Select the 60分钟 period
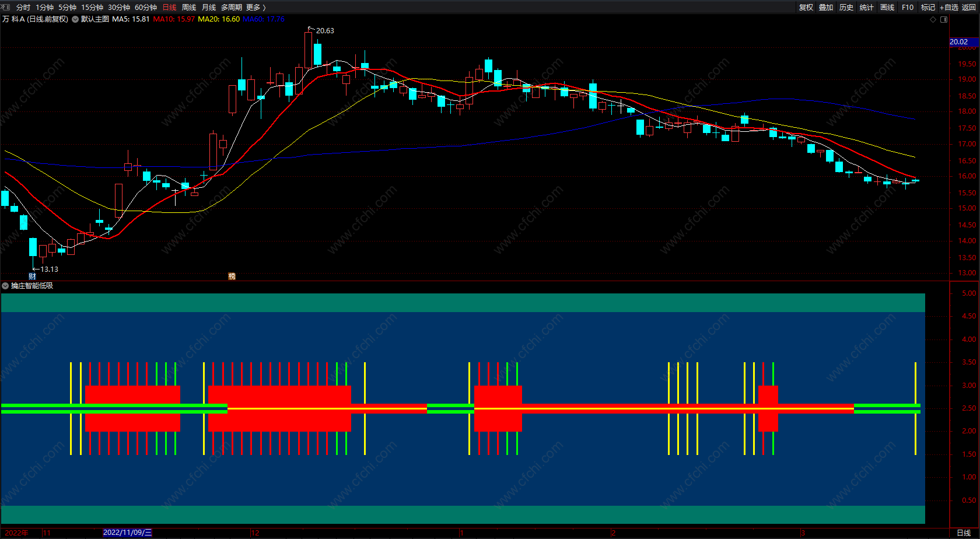 (146, 7)
